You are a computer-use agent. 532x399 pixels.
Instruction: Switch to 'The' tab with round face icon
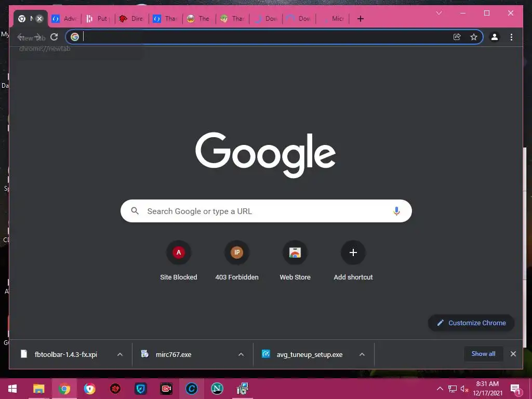pyautogui.click(x=198, y=19)
